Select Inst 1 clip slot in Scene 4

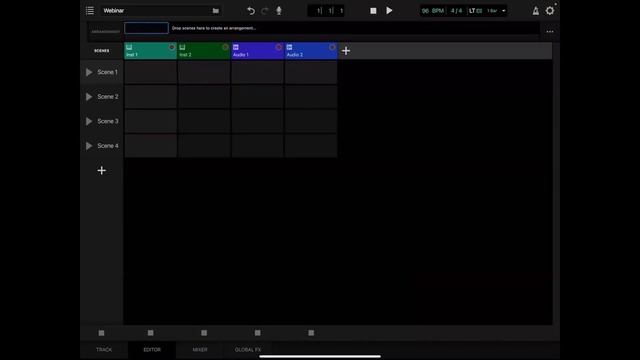point(150,146)
